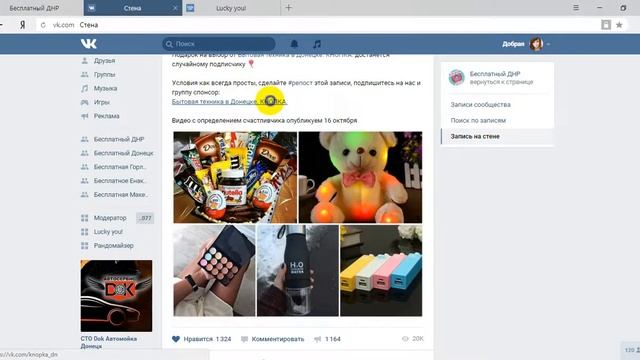640x360 pixels.
Task: Open the music player note icon
Action: (317, 44)
